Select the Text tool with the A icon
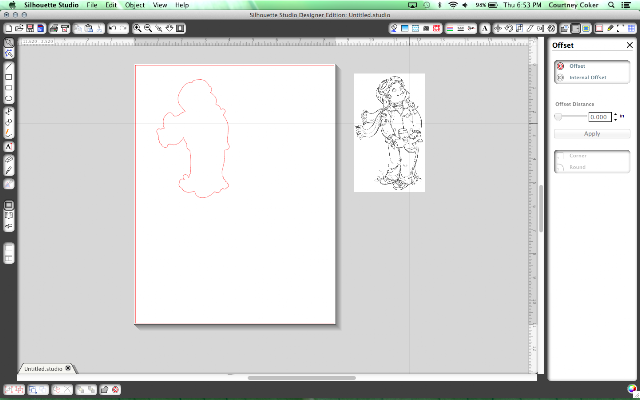640x400 pixels. pos(9,147)
